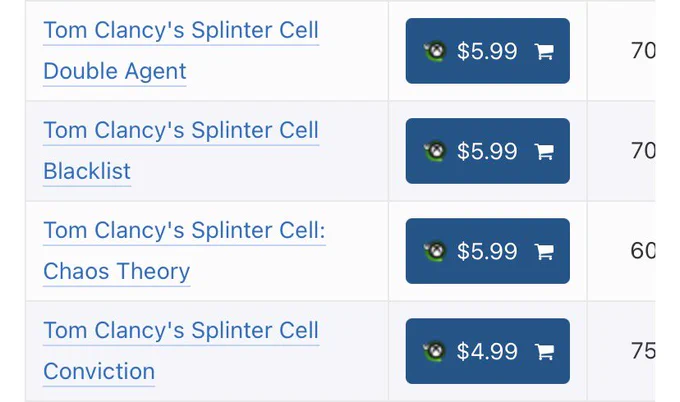The width and height of the screenshot is (680, 402).
Task: Click the Xbox icon in Chaos Theory's price button
Action: click(435, 252)
